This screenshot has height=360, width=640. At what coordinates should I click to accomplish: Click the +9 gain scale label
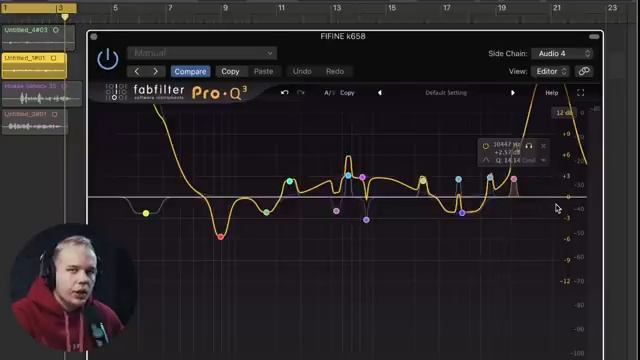click(x=566, y=134)
